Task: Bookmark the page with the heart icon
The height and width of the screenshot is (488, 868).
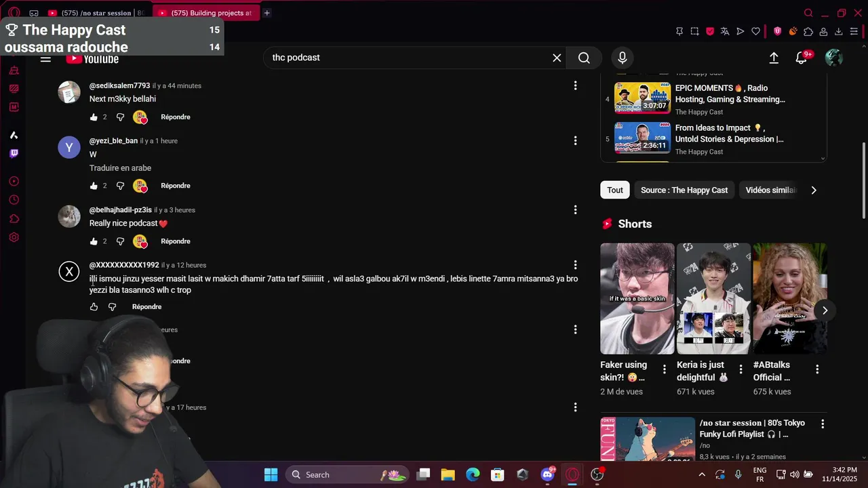Action: (755, 32)
